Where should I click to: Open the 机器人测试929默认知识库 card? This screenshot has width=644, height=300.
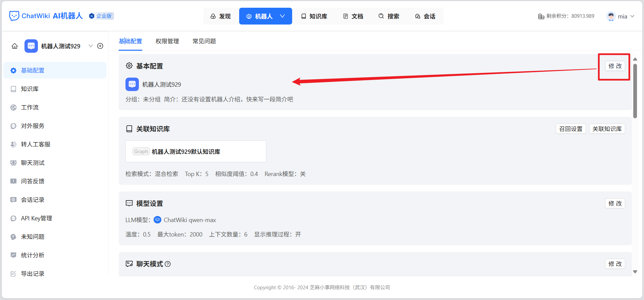click(196, 152)
